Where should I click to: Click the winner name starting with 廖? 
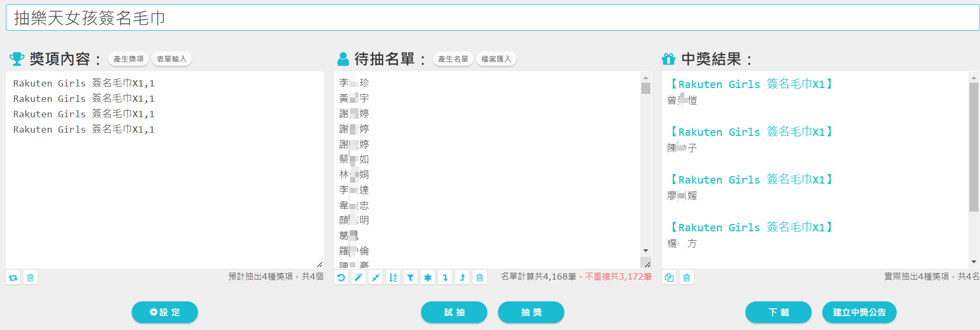[682, 196]
